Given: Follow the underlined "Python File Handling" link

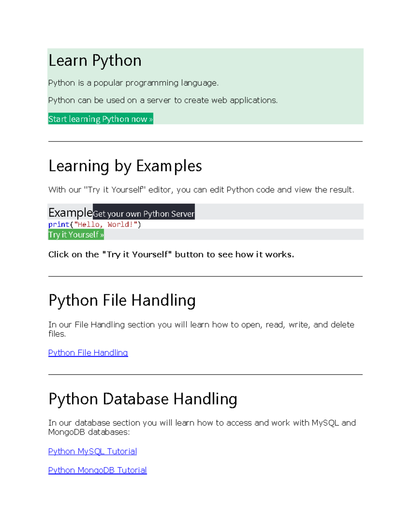Looking at the screenshot, I should click(88, 352).
